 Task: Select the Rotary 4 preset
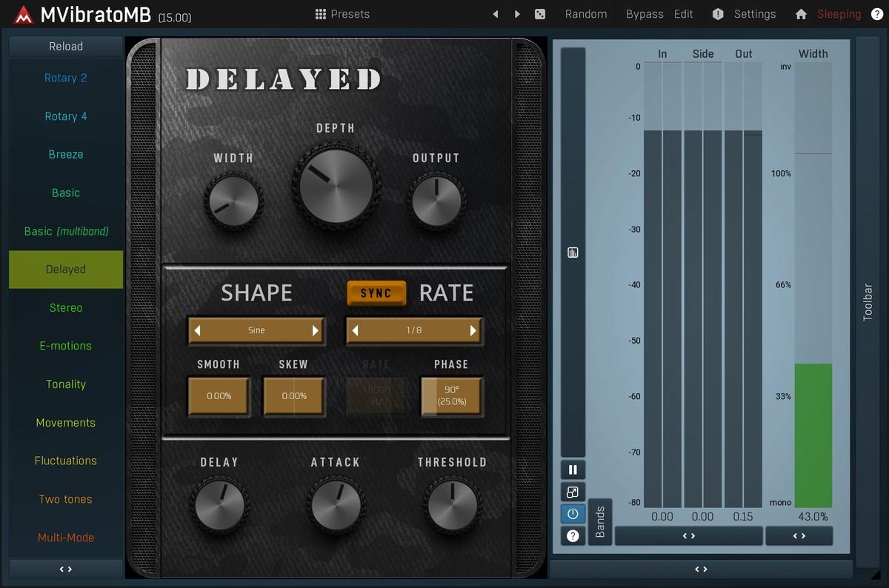point(66,116)
